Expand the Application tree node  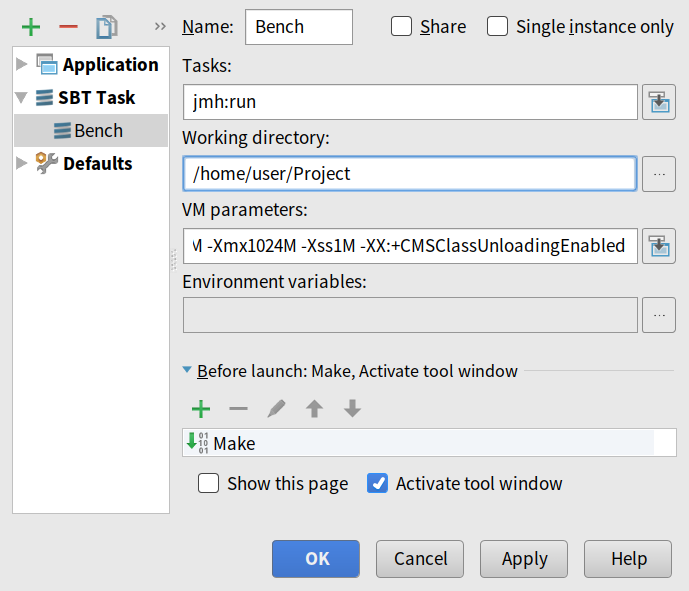tap(23, 65)
